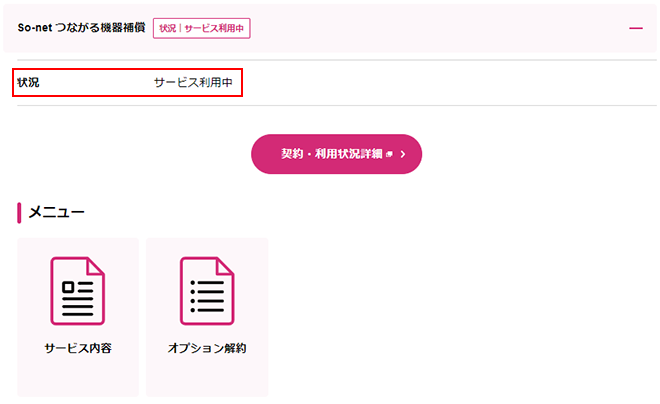Select the オプション解約 text label
The image size is (660, 404).
[x=207, y=349]
